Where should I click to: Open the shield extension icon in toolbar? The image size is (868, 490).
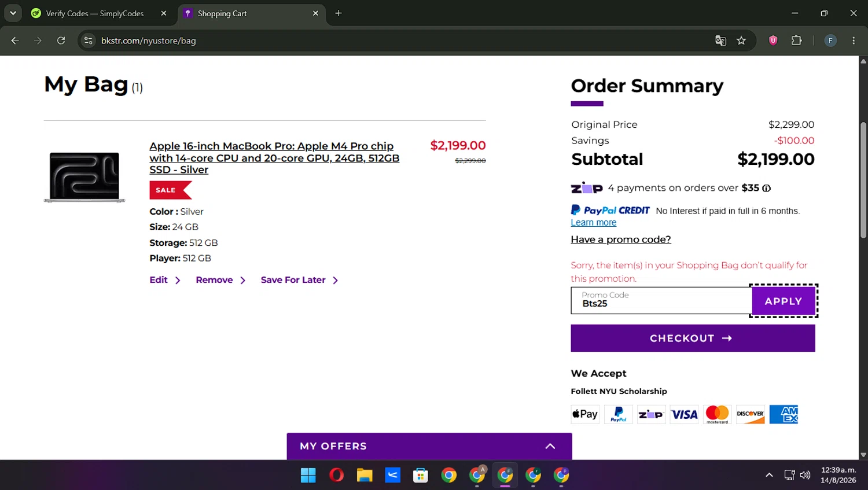point(773,40)
